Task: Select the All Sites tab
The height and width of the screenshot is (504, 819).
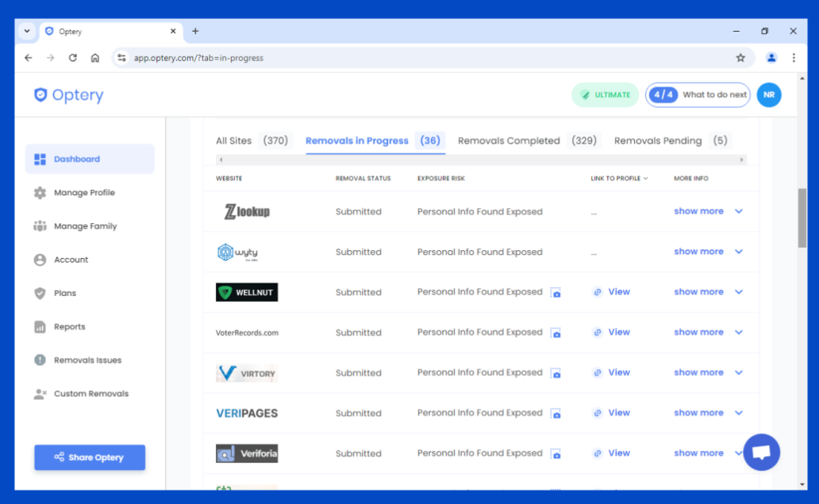Action: [x=233, y=140]
